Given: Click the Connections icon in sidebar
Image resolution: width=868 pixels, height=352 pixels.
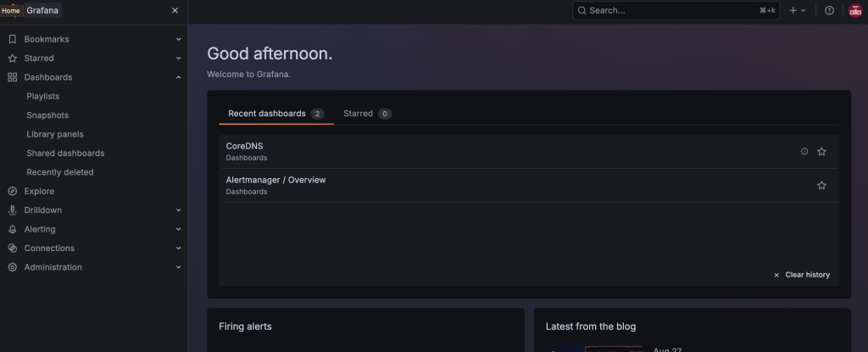Looking at the screenshot, I should [x=12, y=248].
